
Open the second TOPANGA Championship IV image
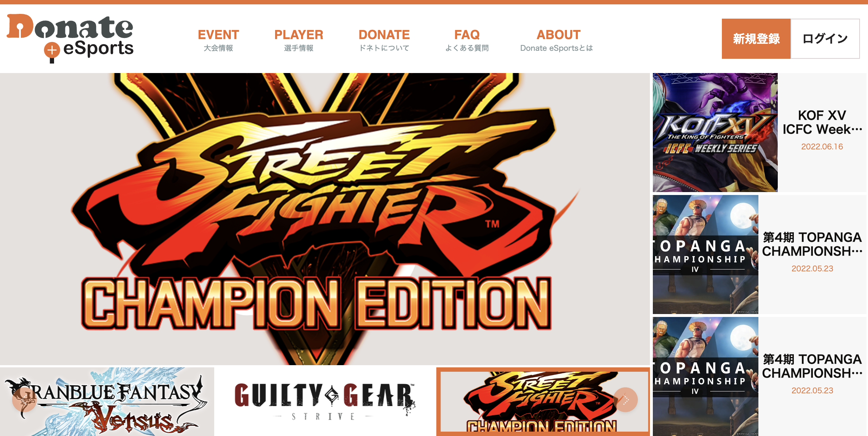[x=705, y=376]
